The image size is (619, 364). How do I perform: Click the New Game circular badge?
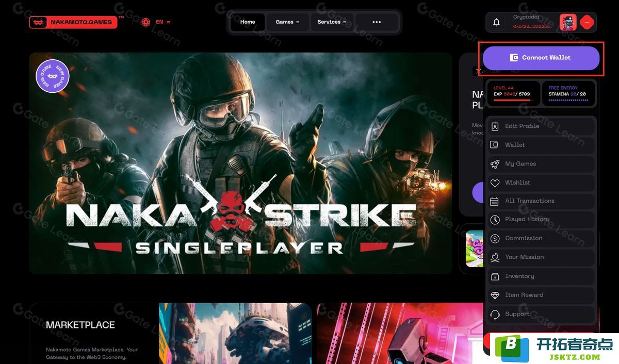click(53, 76)
